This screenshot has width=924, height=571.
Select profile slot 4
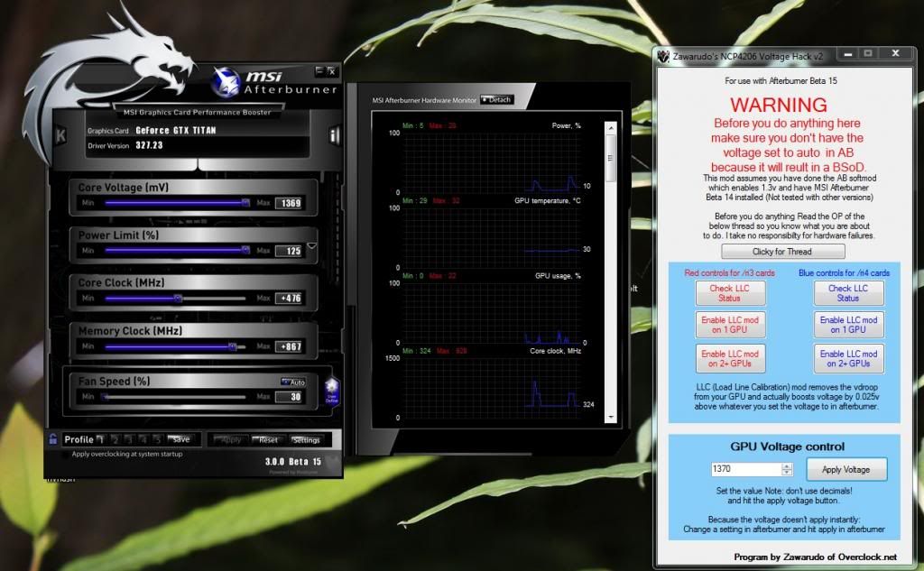pos(143,439)
